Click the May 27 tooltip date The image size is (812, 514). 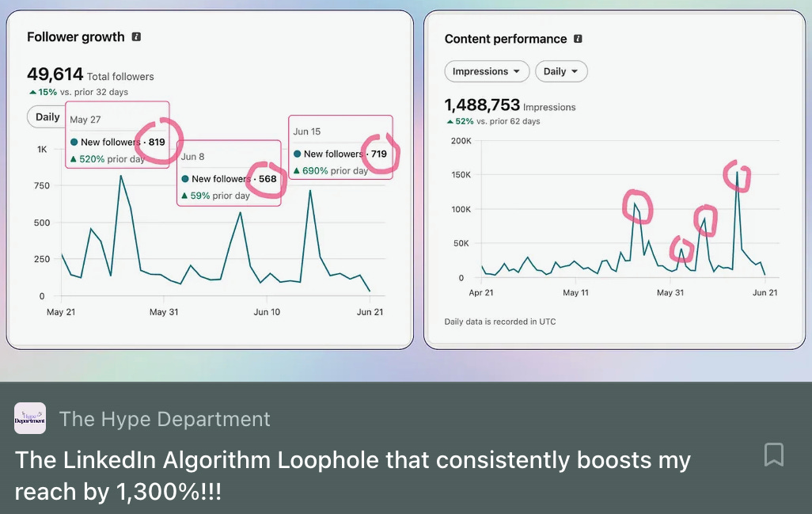[x=85, y=120]
